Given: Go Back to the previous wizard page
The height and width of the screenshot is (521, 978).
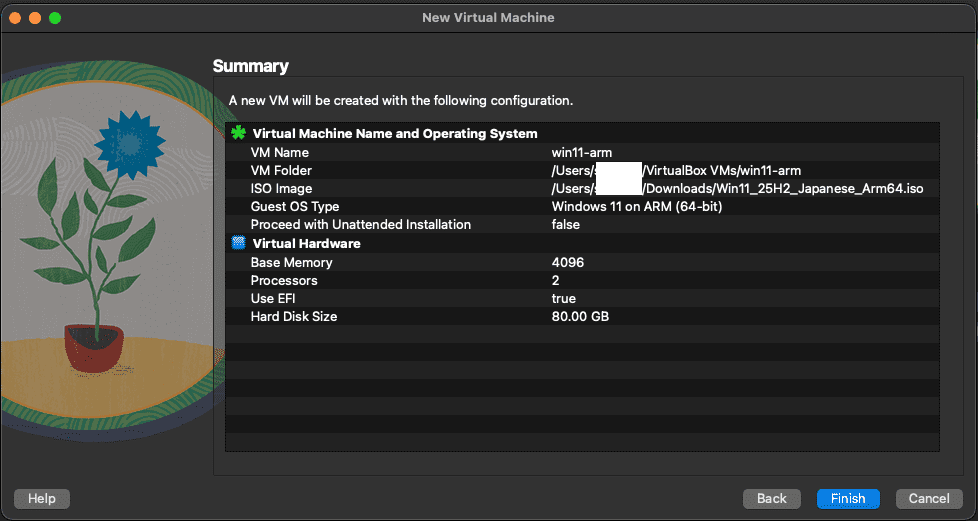Looking at the screenshot, I should 771,498.
